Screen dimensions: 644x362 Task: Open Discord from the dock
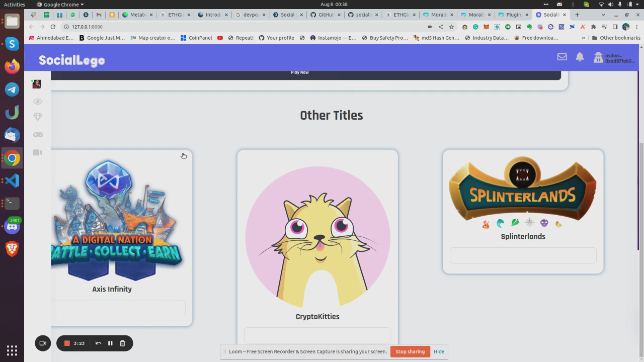point(12,226)
